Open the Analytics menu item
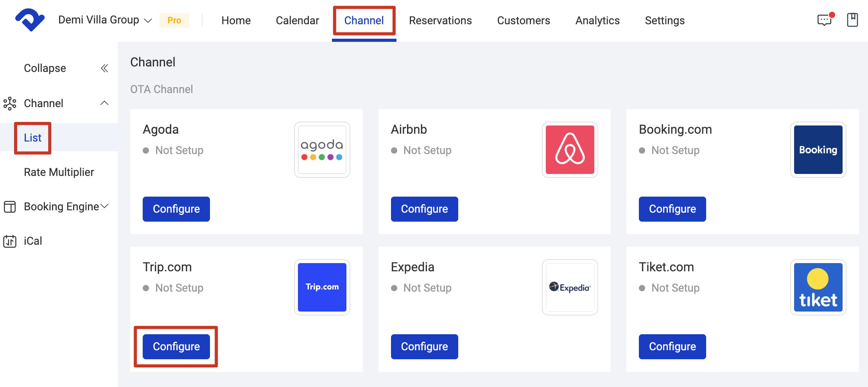 tap(597, 20)
